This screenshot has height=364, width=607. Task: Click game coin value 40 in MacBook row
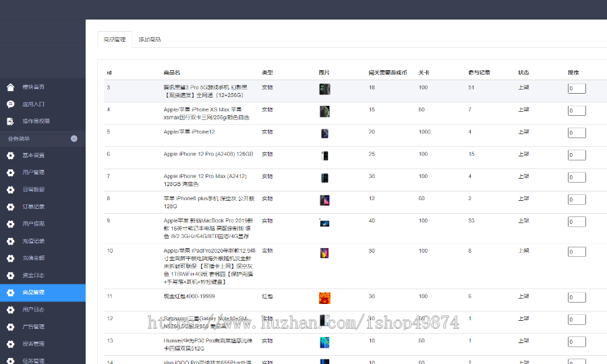tap(372, 220)
